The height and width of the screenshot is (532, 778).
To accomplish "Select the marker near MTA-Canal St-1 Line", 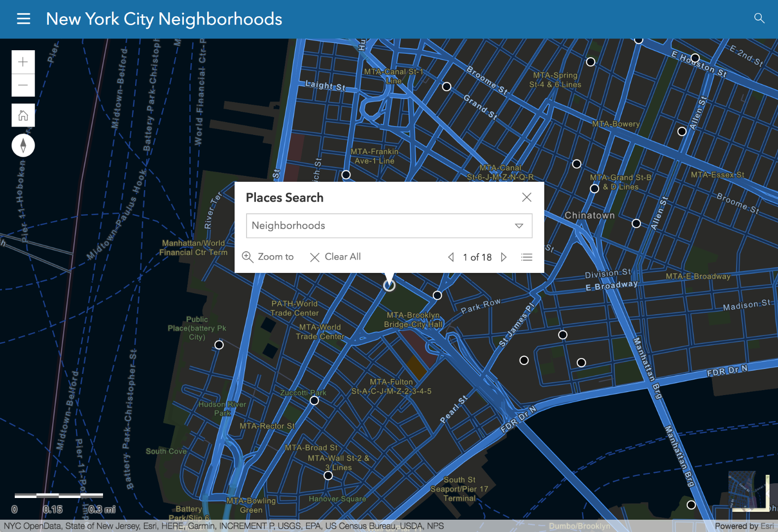I will point(447,87).
